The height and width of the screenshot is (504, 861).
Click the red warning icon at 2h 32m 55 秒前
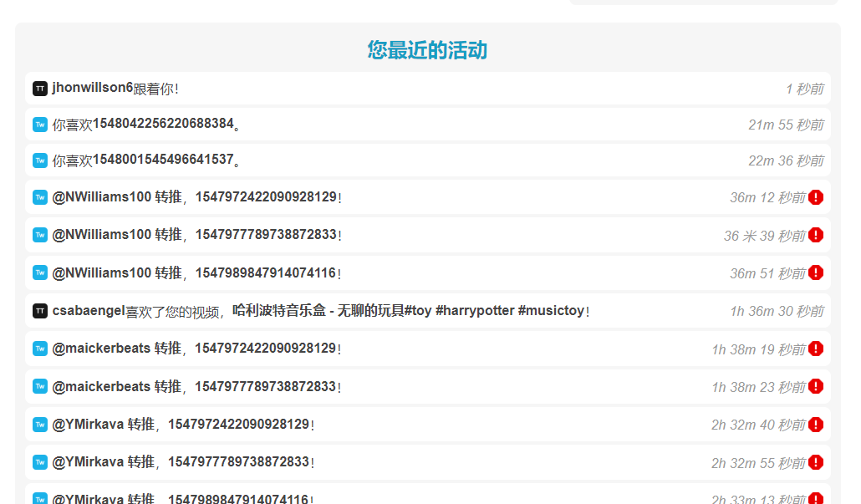coord(816,462)
